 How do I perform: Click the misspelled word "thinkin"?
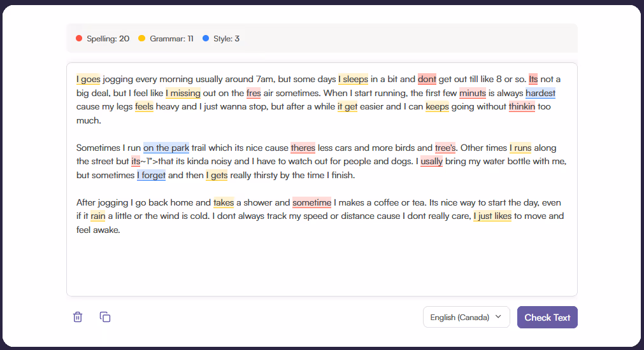(x=522, y=107)
